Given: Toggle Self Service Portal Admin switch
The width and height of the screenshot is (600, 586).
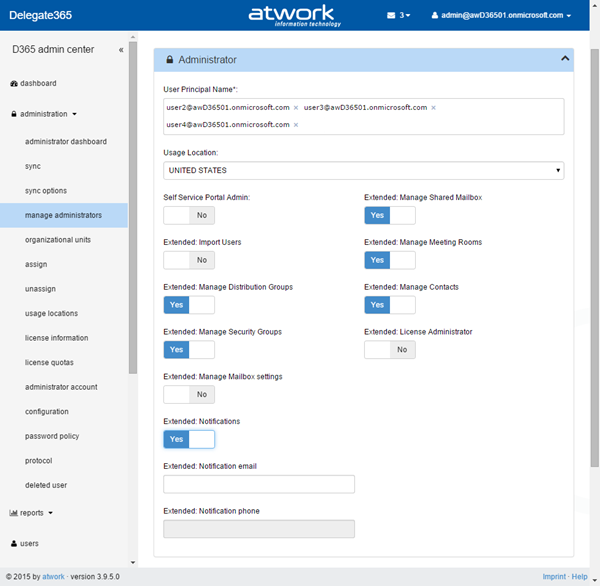Looking at the screenshot, I should 189,215.
